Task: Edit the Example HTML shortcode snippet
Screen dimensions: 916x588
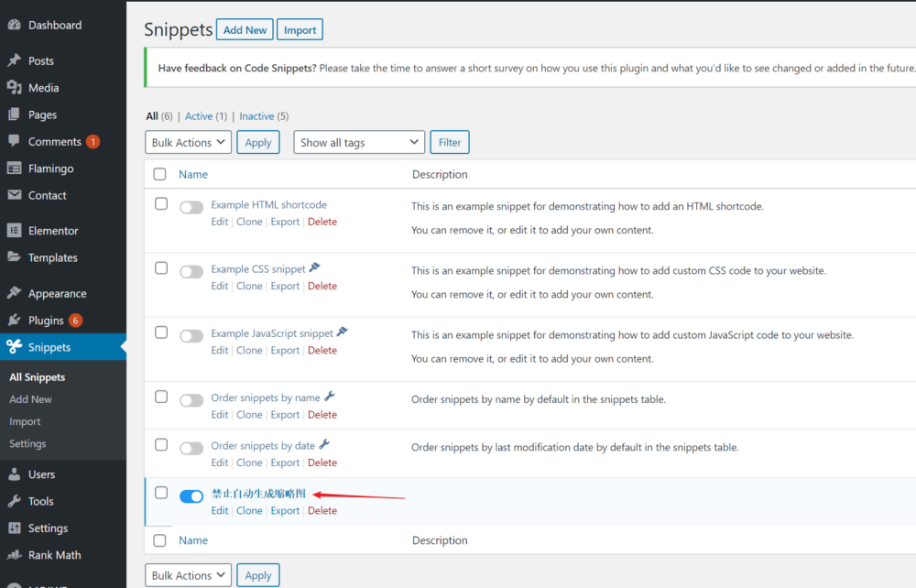Action: pyautogui.click(x=220, y=222)
